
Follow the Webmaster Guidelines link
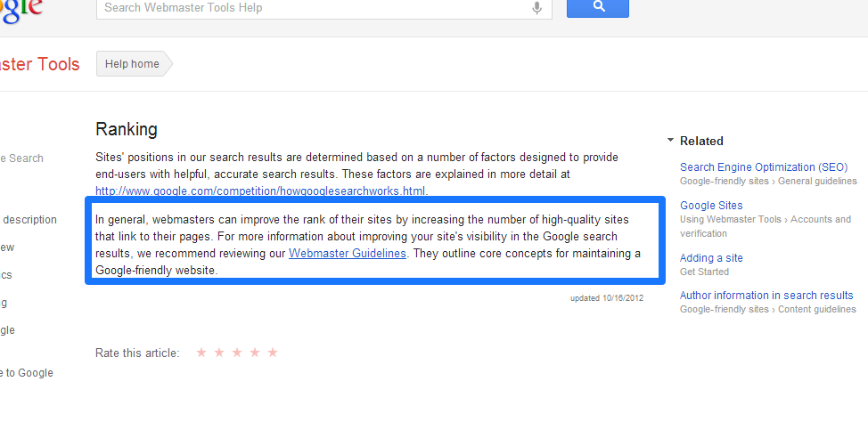coord(348,254)
